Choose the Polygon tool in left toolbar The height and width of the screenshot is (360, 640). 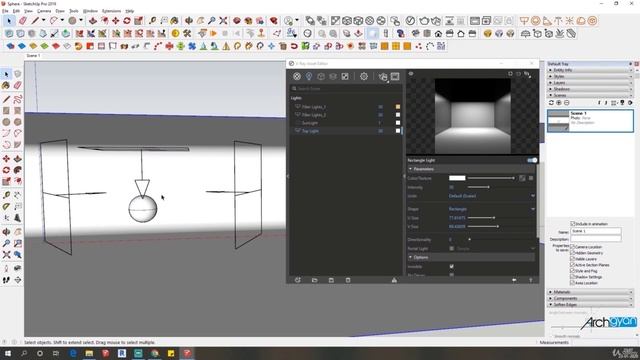tap(18, 122)
